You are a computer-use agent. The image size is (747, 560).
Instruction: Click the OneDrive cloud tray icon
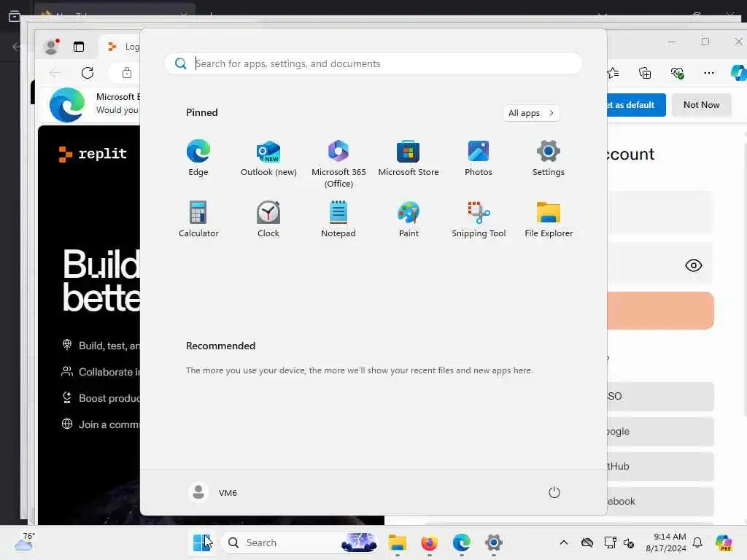[587, 542]
